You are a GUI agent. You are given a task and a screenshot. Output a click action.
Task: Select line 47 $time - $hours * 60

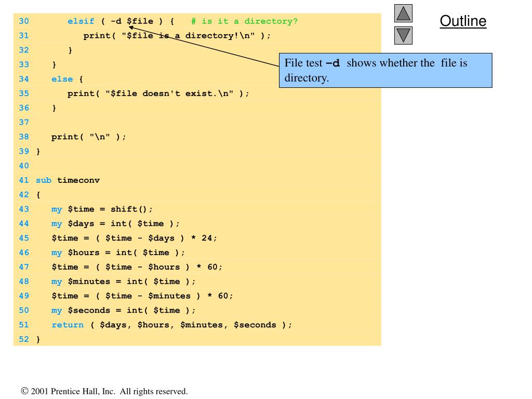click(137, 267)
